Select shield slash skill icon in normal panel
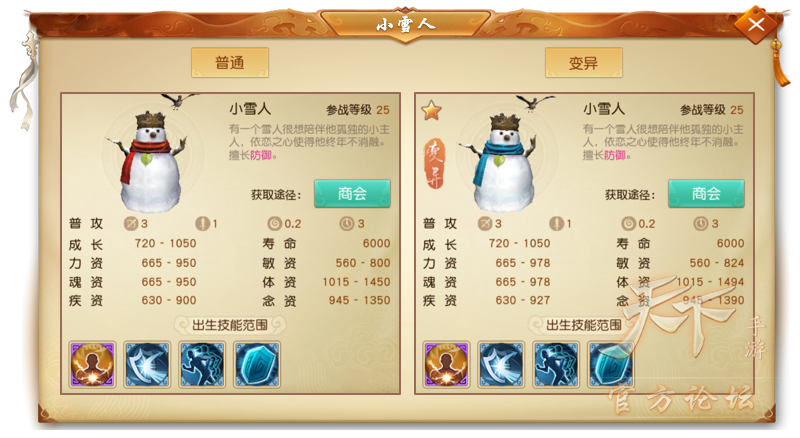 [x=147, y=364]
